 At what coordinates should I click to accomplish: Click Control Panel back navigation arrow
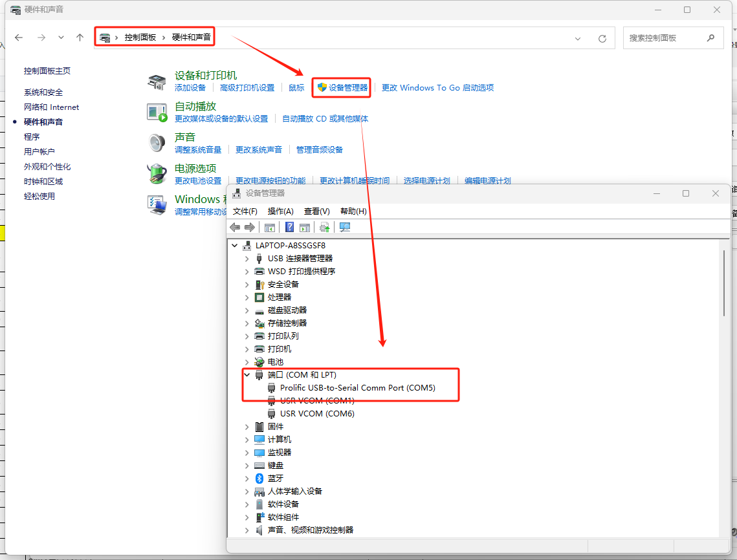click(19, 38)
